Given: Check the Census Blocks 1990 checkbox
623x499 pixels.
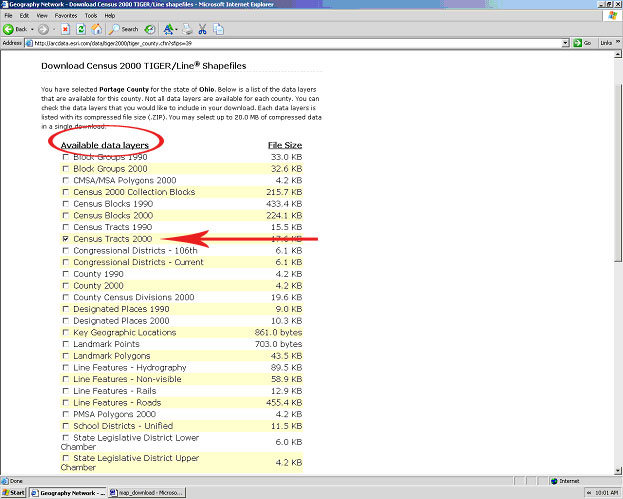Looking at the screenshot, I should pyautogui.click(x=66, y=204).
